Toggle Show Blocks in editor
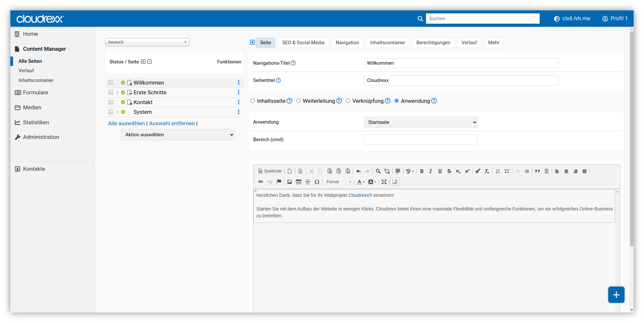Screen dimensions: 644x323 (x=395, y=182)
